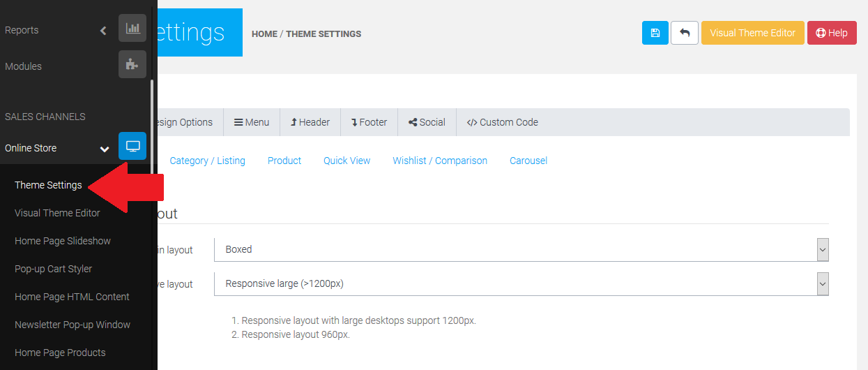Click the Reports bar chart icon
The width and height of the screenshot is (868, 370).
pos(132,29)
